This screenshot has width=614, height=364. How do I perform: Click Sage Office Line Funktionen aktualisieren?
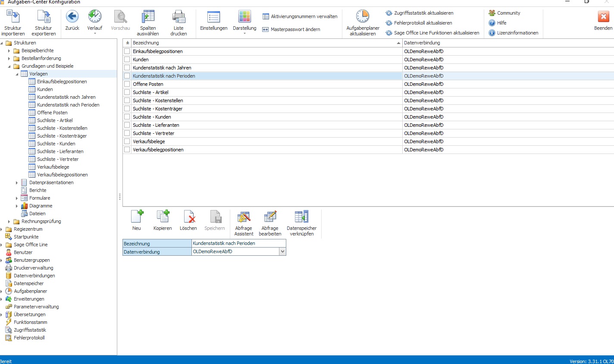432,33
